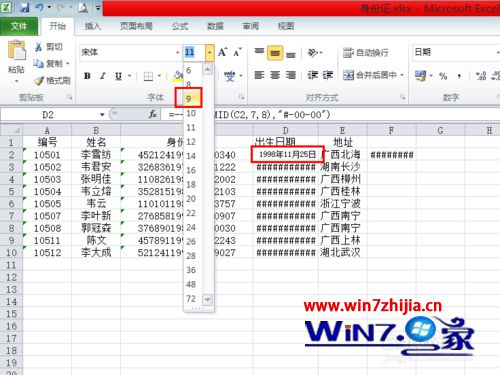
Task: Center cell text horizontally
Action: pos(275,75)
